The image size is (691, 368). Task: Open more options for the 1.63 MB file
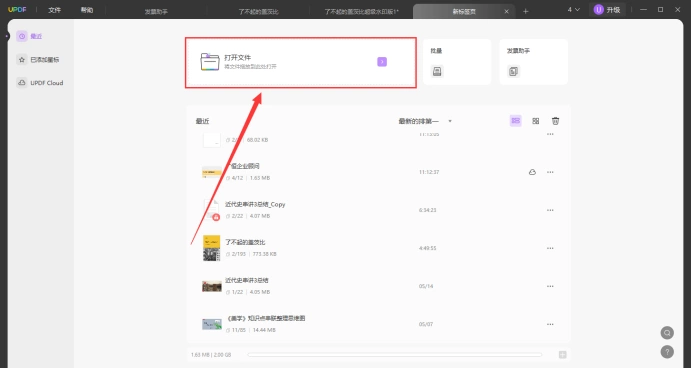point(550,172)
